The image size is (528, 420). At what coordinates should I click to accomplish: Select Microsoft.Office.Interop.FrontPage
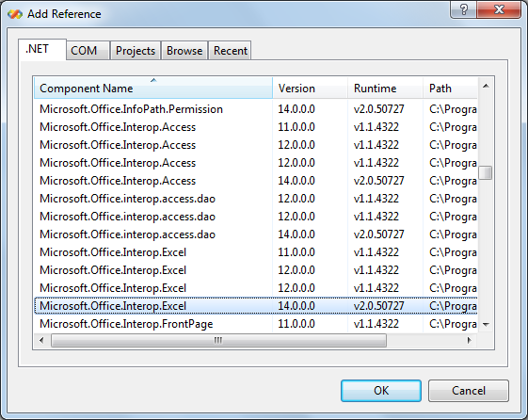[x=256, y=324]
